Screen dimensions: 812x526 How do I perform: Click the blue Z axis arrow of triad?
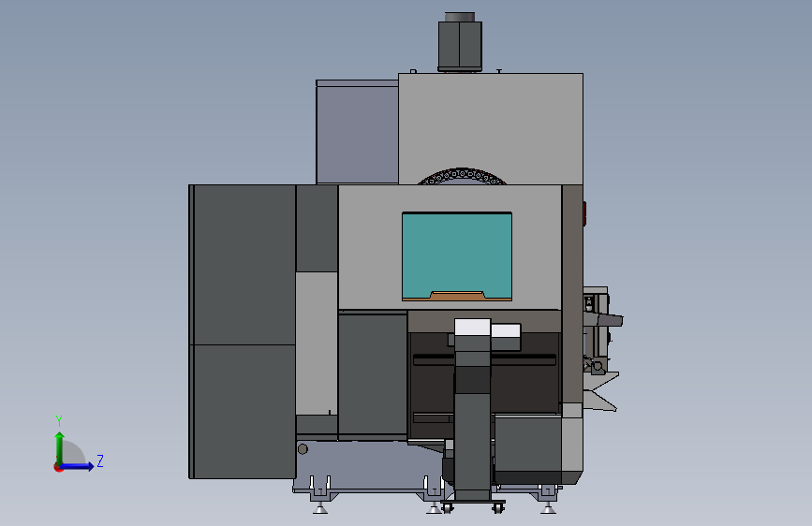(x=78, y=466)
